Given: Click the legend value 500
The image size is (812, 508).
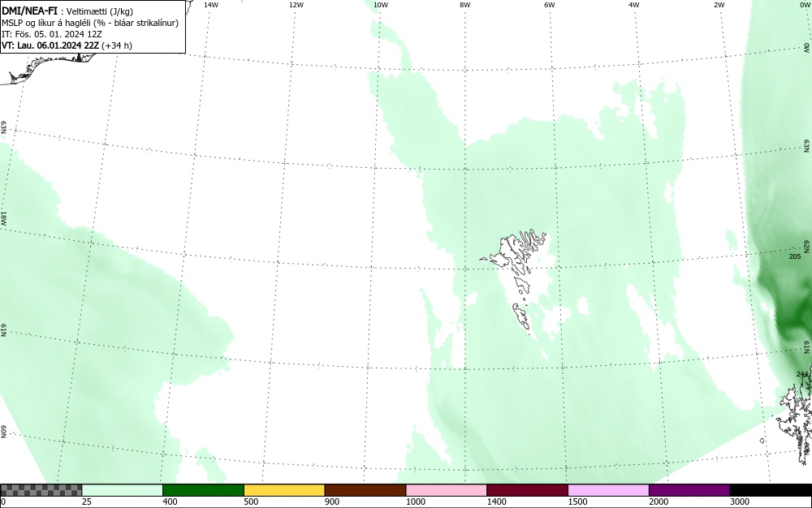Looking at the screenshot, I should tap(251, 502).
